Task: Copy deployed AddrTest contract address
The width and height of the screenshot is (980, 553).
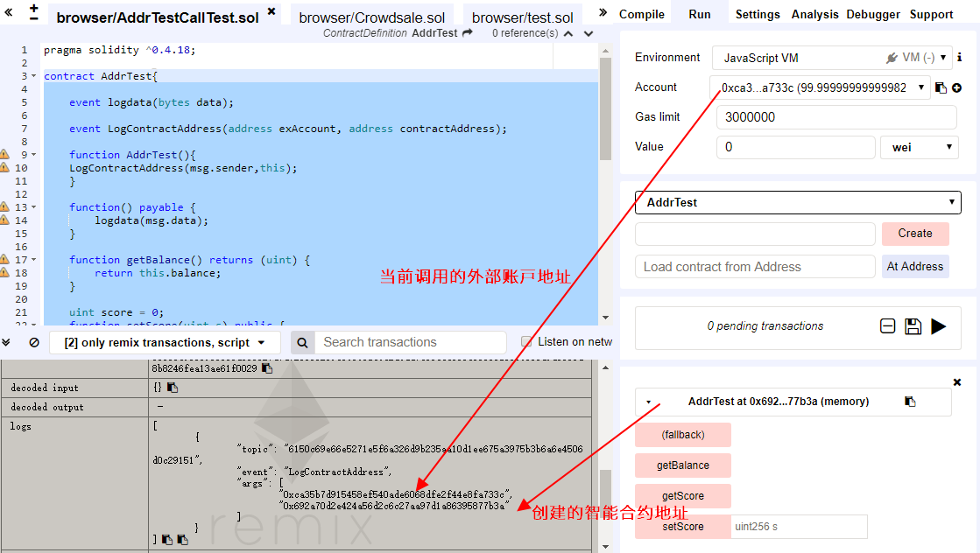Action: [910, 402]
